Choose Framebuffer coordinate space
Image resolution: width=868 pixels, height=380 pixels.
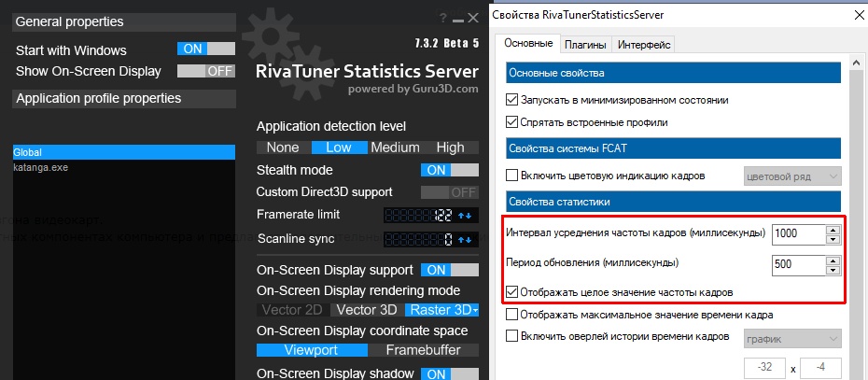(x=424, y=350)
